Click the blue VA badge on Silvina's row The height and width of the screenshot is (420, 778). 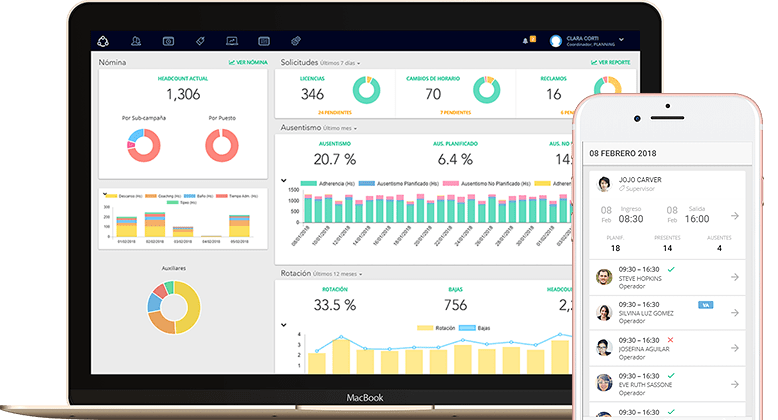coord(706,305)
